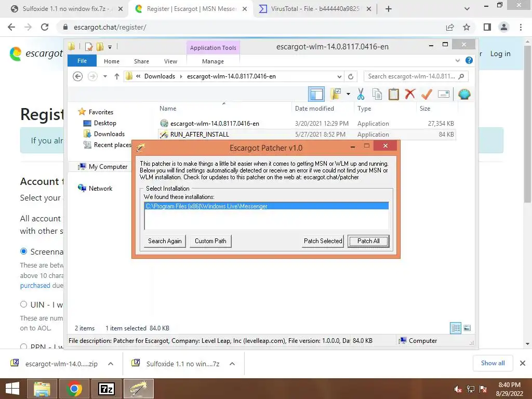Open the Home ribbon tab

(112, 61)
